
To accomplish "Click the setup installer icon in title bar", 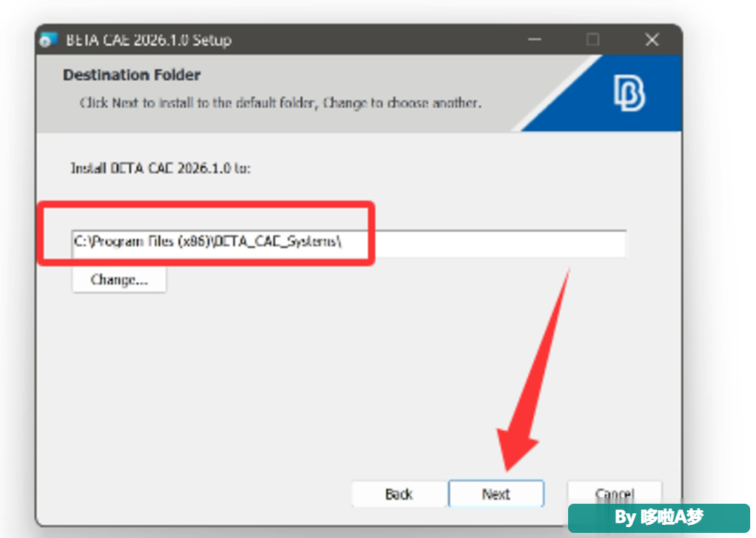I will point(49,39).
